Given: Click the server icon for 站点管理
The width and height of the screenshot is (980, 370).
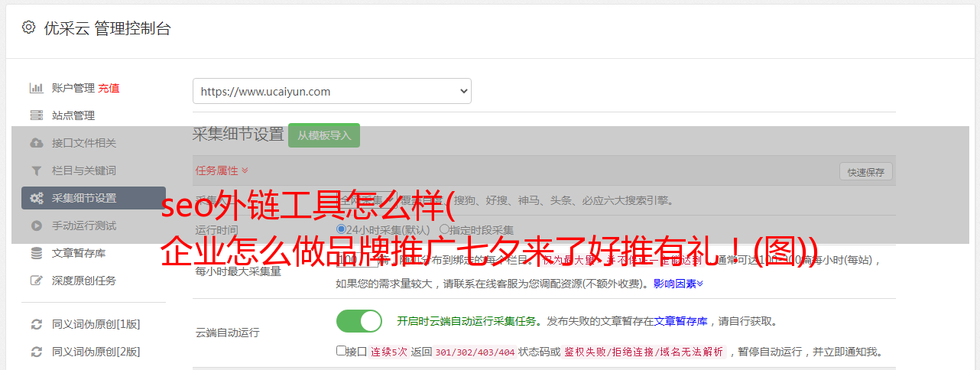Looking at the screenshot, I should [x=36, y=115].
